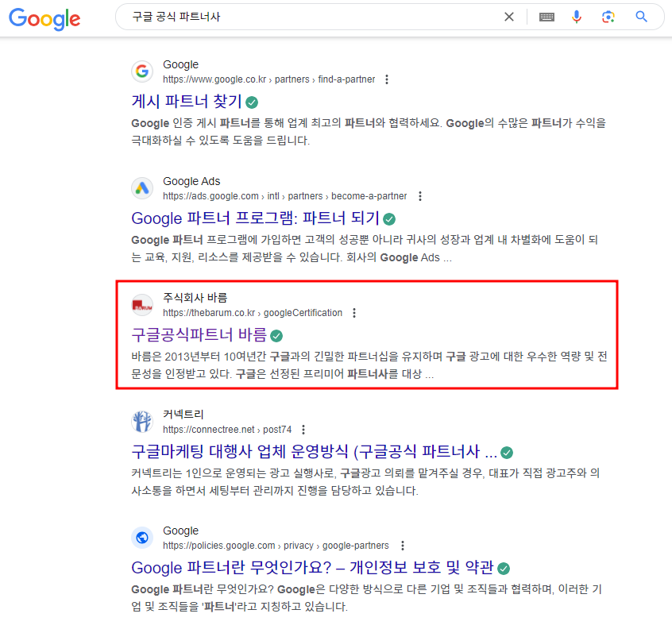The width and height of the screenshot is (672, 629).
Task: Click globe favicon of policies.google.com result
Action: (x=142, y=538)
